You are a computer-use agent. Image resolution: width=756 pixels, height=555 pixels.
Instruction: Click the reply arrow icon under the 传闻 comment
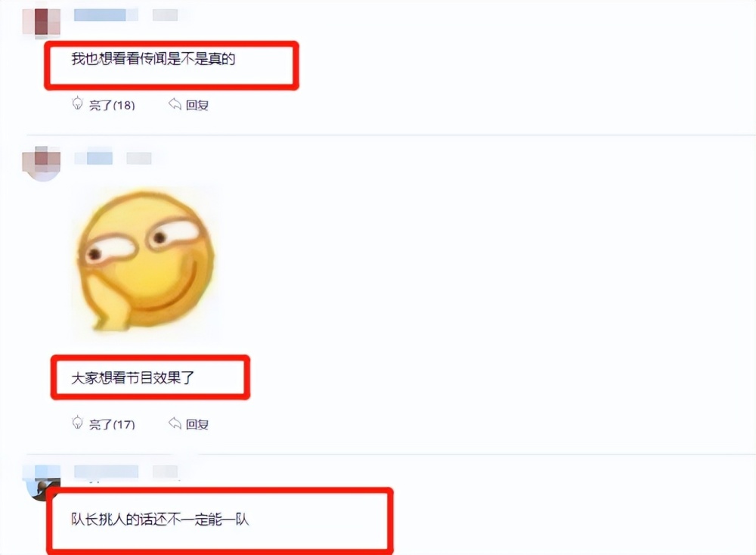coord(175,104)
